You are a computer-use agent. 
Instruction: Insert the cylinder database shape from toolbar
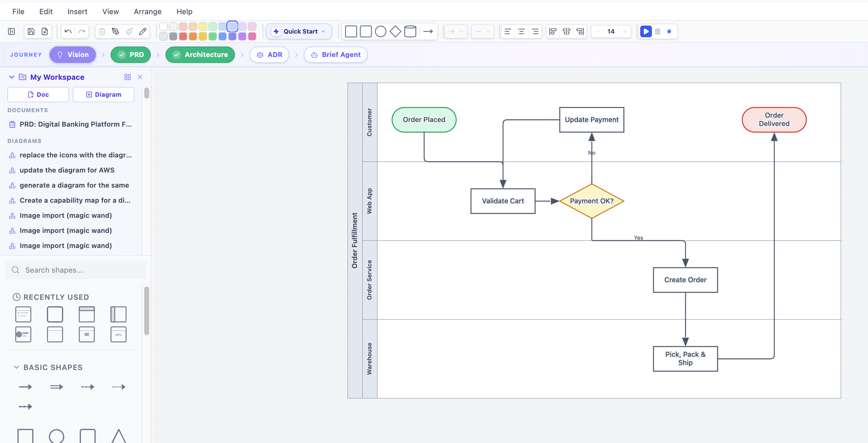[x=410, y=31]
